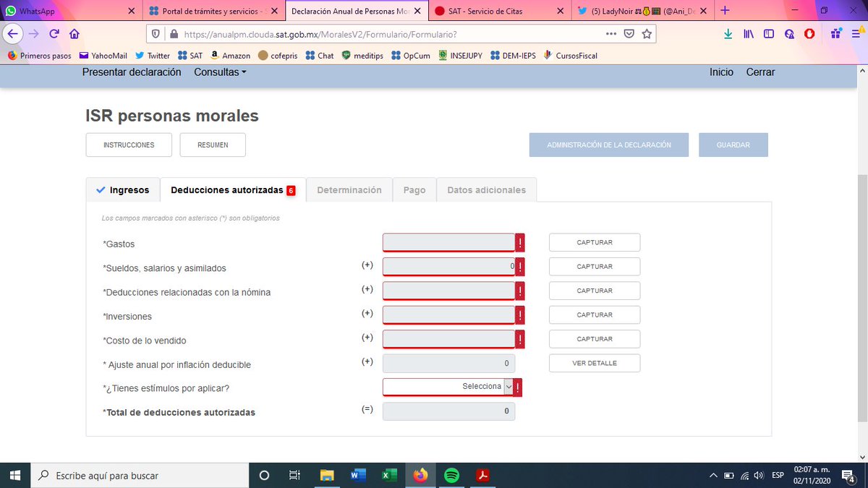
Task: Open the DEM-IEPS bookmark
Action: click(x=513, y=56)
